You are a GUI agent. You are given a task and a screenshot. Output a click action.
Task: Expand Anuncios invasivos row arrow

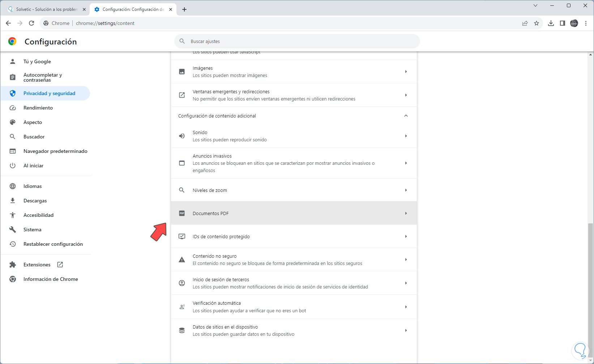pos(406,163)
